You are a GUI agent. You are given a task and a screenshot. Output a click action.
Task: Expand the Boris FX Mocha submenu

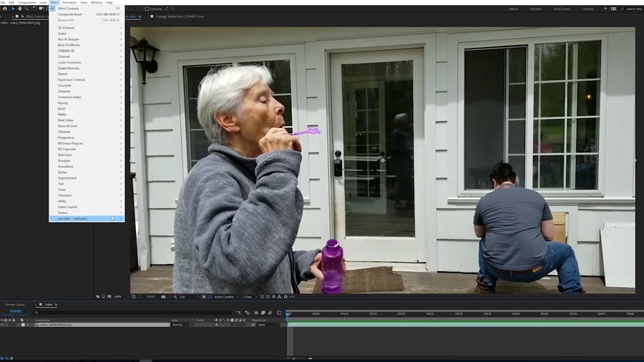(x=87, y=45)
